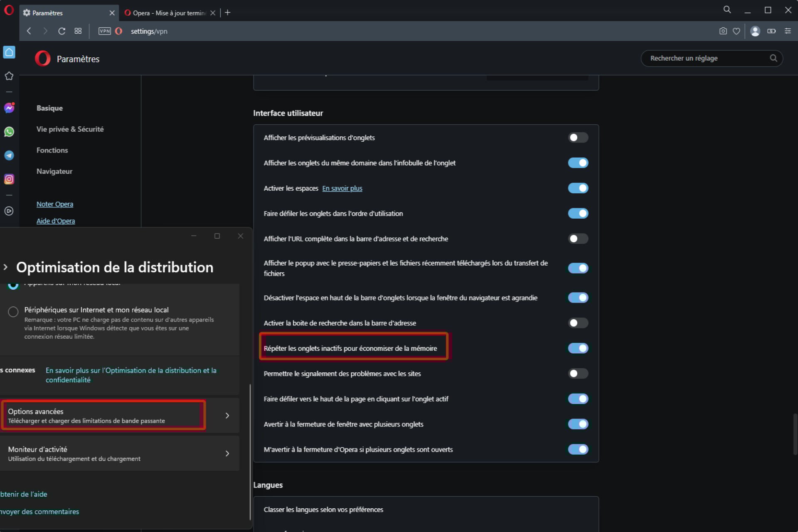The image size is (798, 532).
Task: Open Telegram in the Opera sidebar
Action: 9,155
